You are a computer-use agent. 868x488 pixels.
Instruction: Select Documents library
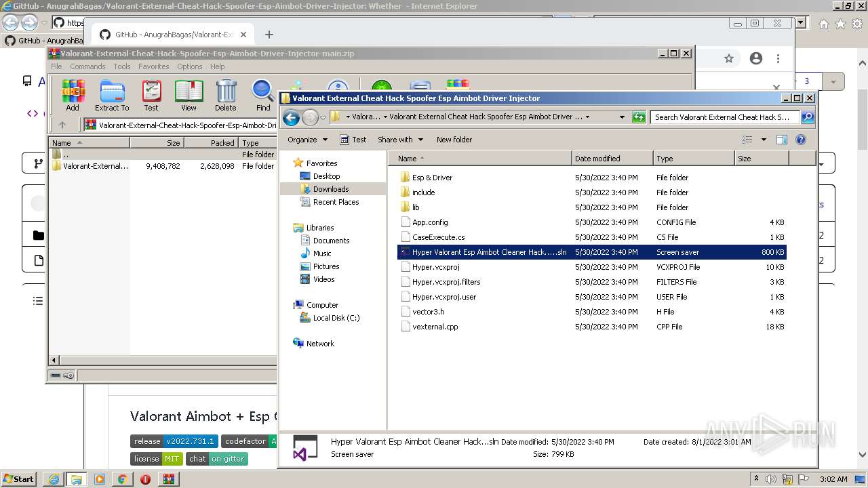(x=331, y=241)
